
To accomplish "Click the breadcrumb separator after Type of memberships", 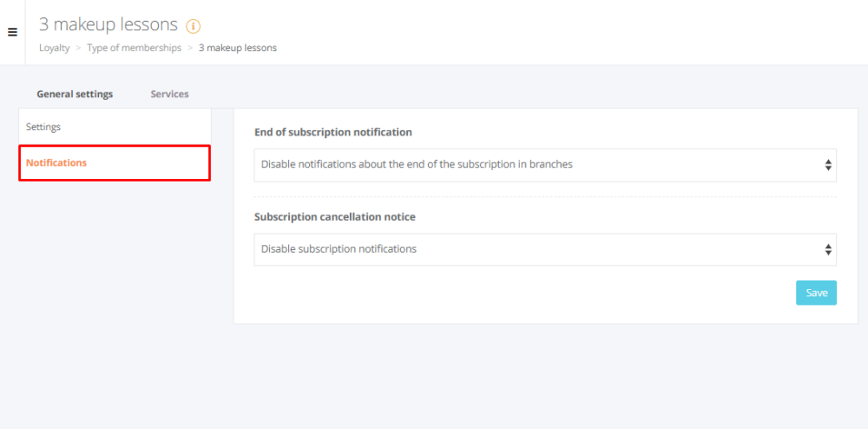I will click(190, 48).
